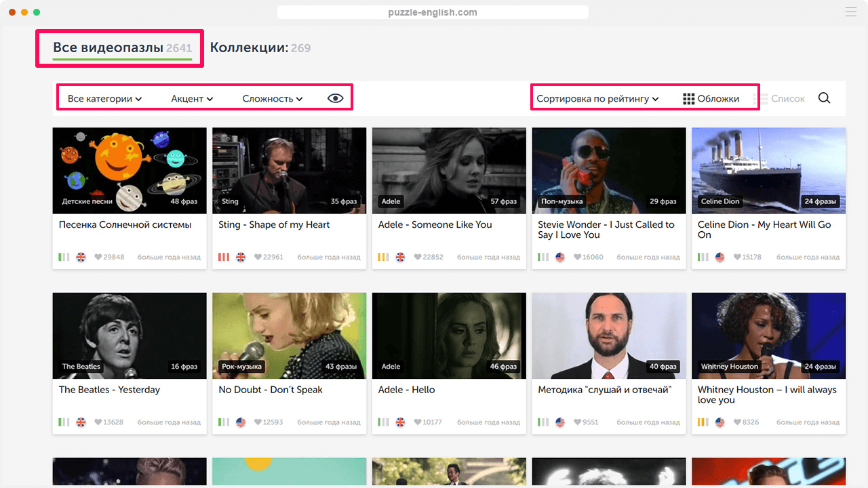
Task: Switch to Обложки grid view
Action: point(711,99)
